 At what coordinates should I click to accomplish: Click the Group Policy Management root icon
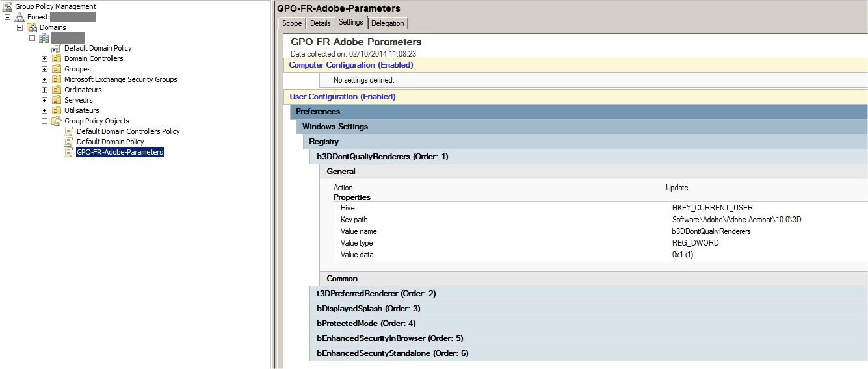[x=7, y=6]
